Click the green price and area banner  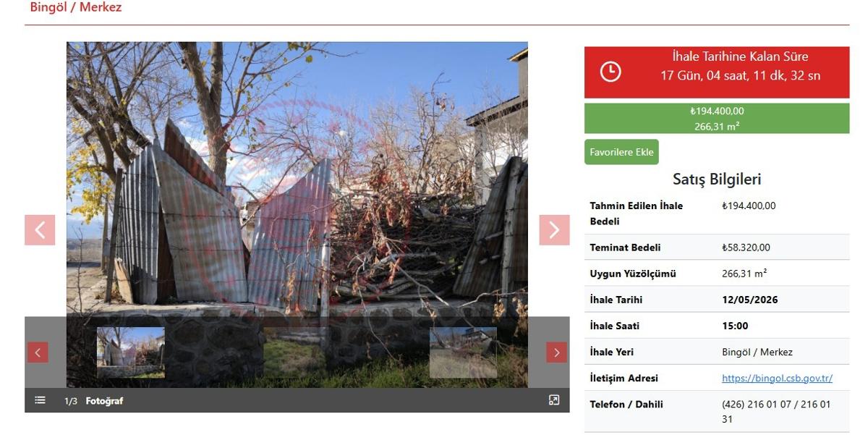pyautogui.click(x=717, y=118)
